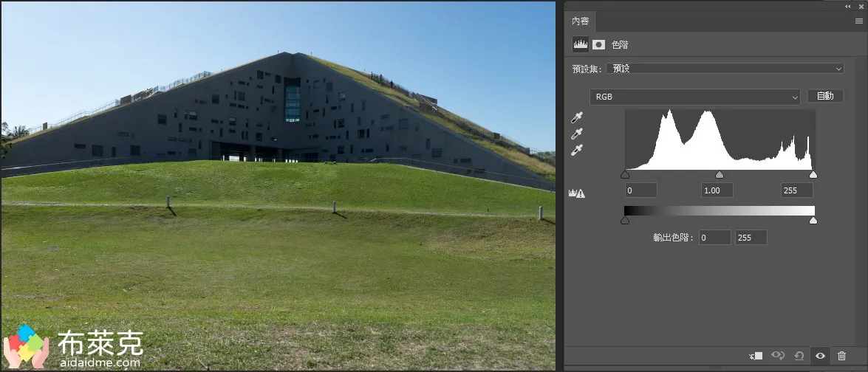The image size is (868, 372).
Task: Select the layer mask icon
Action: (598, 44)
